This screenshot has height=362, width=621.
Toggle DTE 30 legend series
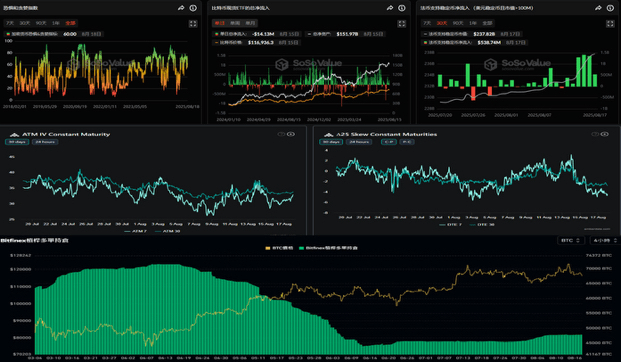coord(482,225)
